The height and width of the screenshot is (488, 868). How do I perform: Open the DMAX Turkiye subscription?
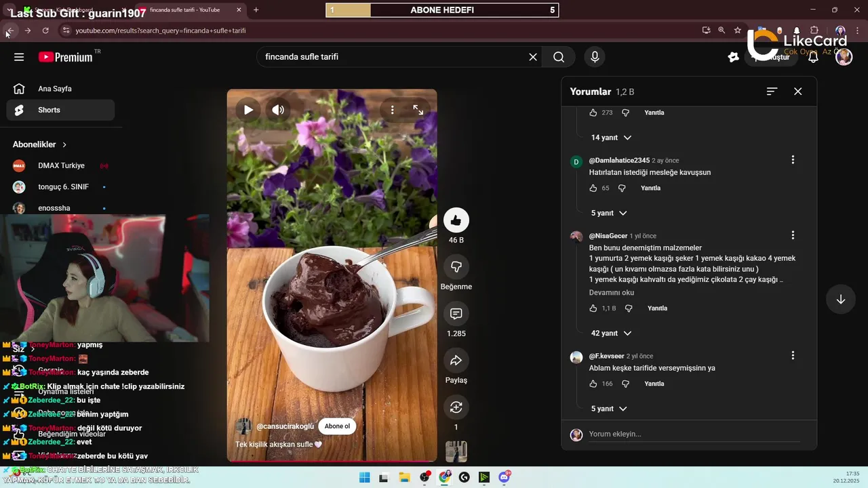click(x=60, y=165)
